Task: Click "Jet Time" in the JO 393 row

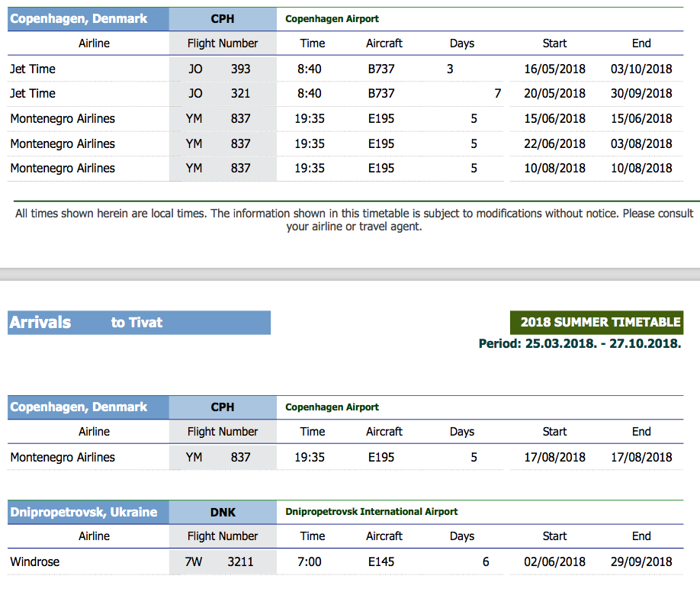Action: [33, 69]
